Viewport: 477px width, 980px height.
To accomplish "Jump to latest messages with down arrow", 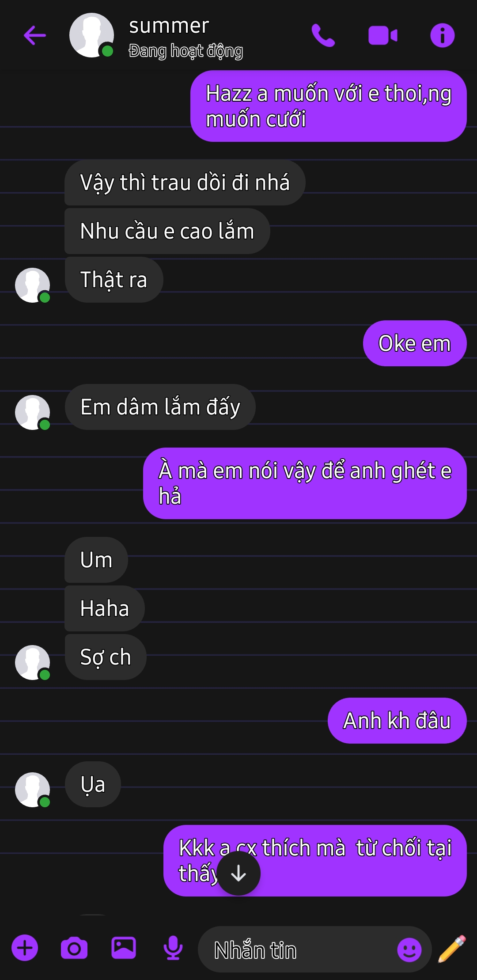I will point(238,874).
